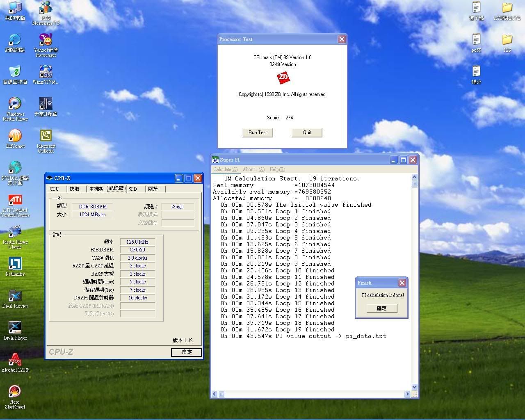
Task: Launch Microsoft Outlook shortcut
Action: click(46, 141)
